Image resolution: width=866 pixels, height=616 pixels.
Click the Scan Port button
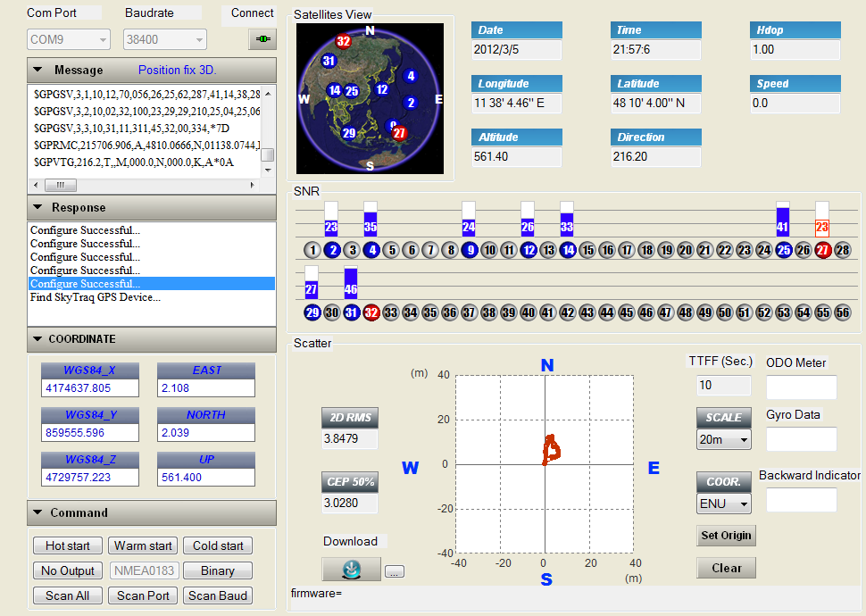point(143,595)
